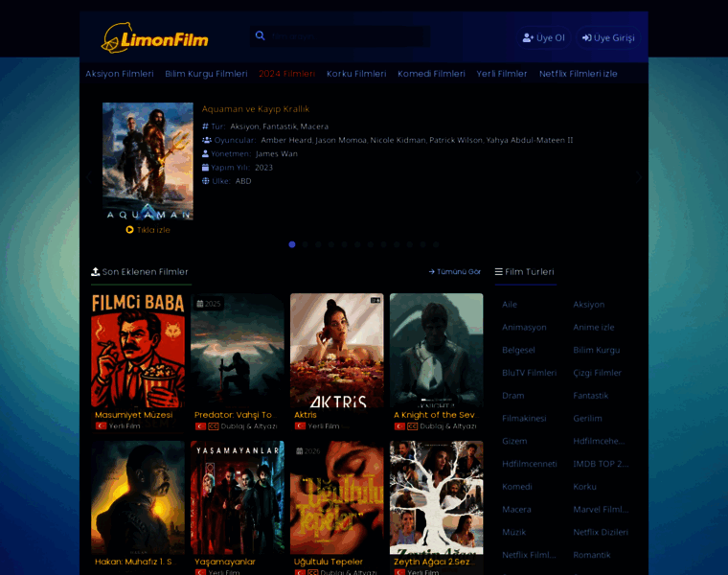The height and width of the screenshot is (575, 728).
Task: Open the Belgesel genre link
Action: [x=518, y=350]
